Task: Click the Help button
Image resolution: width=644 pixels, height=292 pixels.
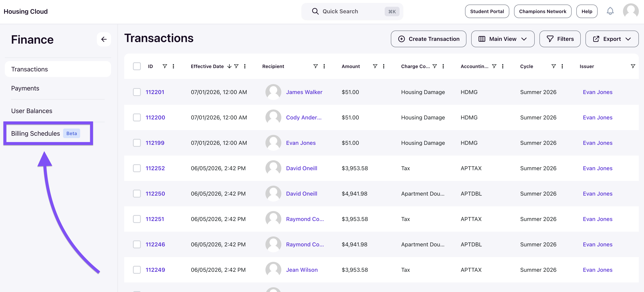Action: pos(587,12)
